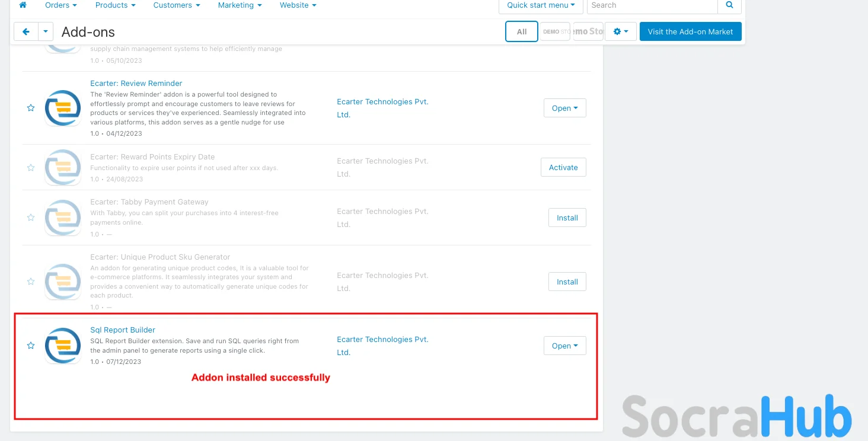Expand the Quick start menu dropdown
Viewport: 868px width, 441px height.
tap(541, 5)
